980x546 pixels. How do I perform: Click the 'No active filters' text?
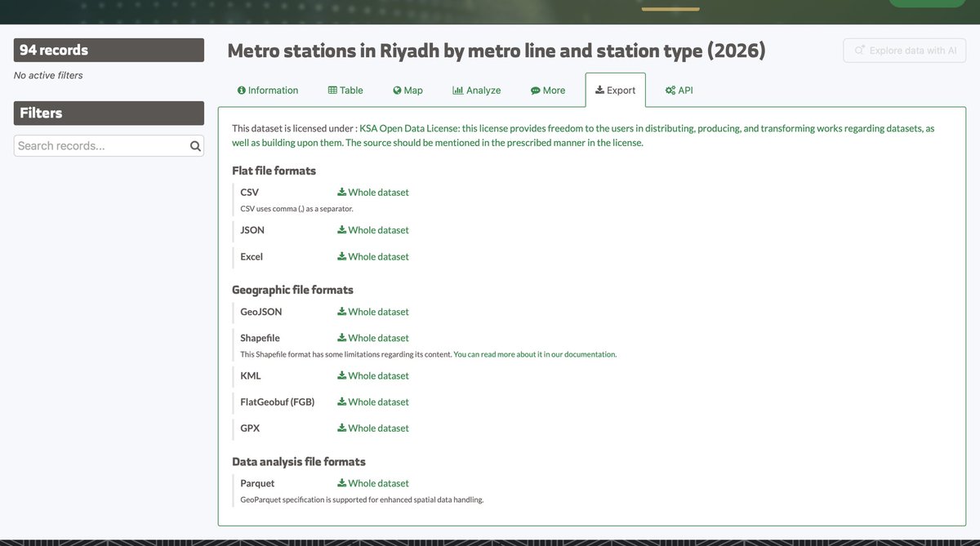pos(48,75)
